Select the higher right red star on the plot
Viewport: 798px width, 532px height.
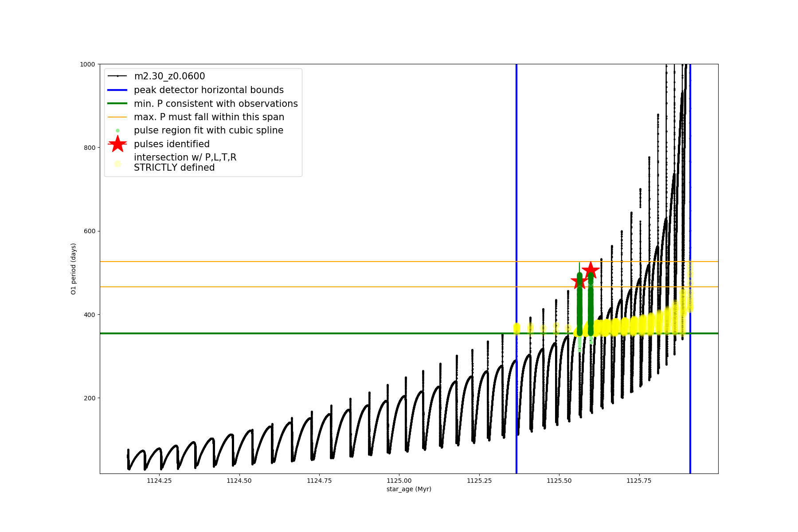[x=591, y=270]
